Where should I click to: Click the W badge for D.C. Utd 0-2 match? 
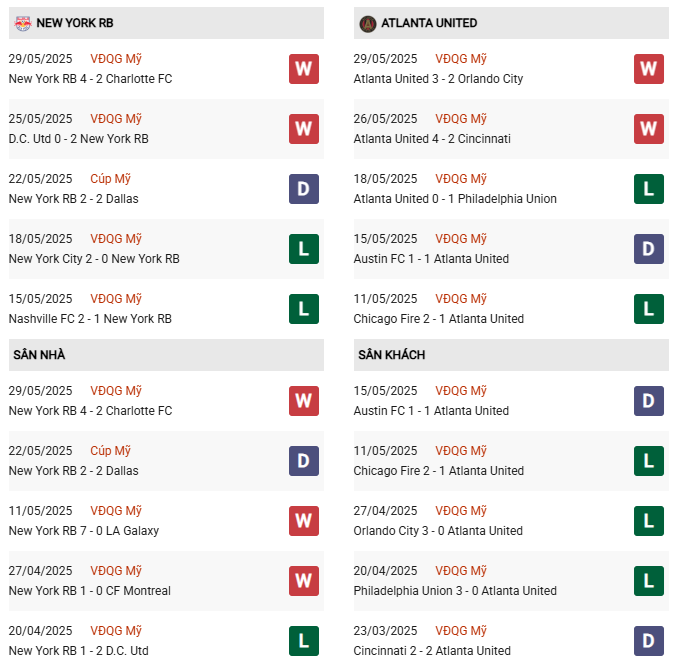304,129
